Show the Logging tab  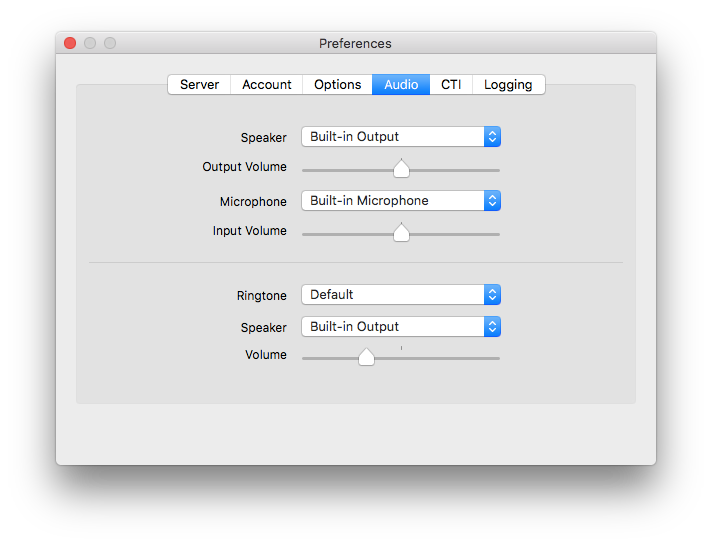(x=508, y=85)
